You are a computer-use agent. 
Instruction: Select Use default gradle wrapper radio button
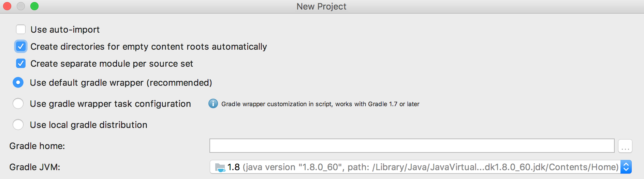(x=18, y=83)
